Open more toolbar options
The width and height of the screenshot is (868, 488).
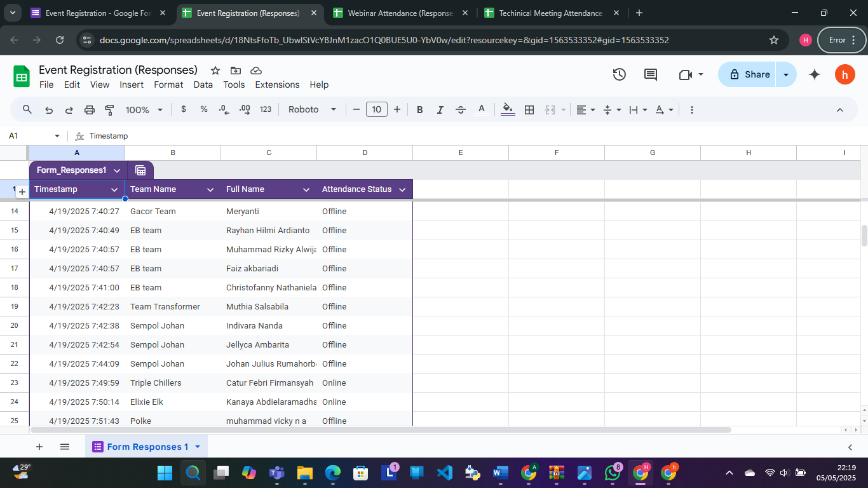click(x=692, y=110)
